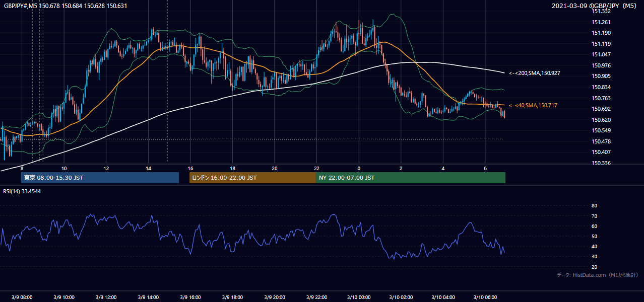This screenshot has width=644, height=302.
Task: Click the bottom date label '3/9 08:00'
Action: click(22, 297)
